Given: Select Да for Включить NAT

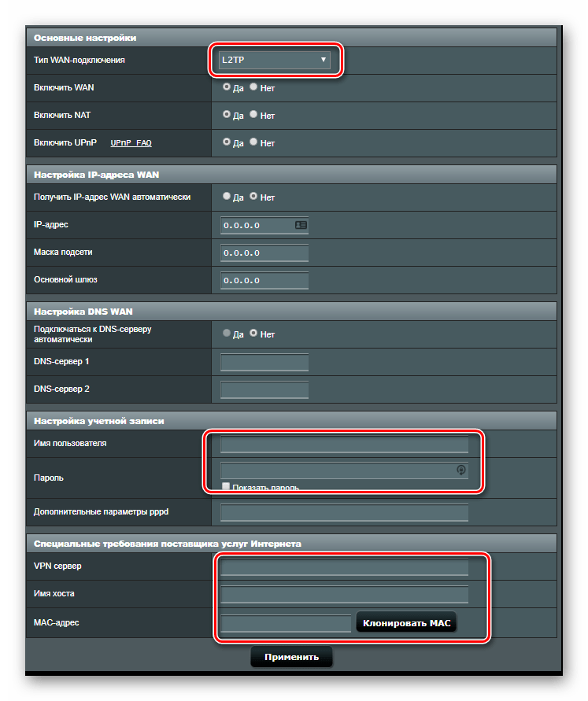Looking at the screenshot, I should pyautogui.click(x=227, y=114).
